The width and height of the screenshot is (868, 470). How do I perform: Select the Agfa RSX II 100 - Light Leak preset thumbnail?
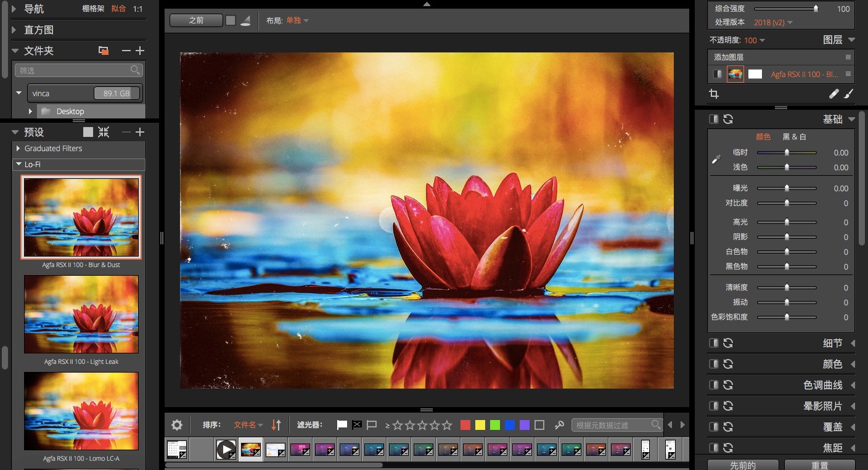81,314
